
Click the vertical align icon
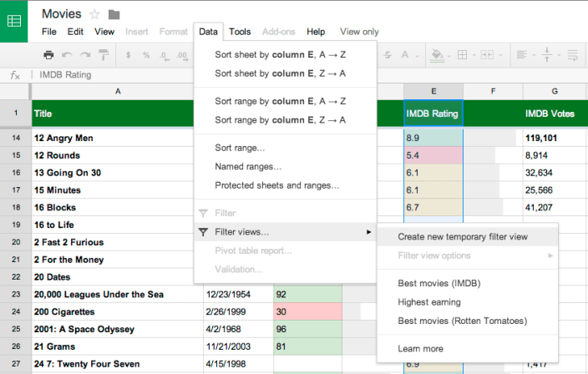[547, 55]
